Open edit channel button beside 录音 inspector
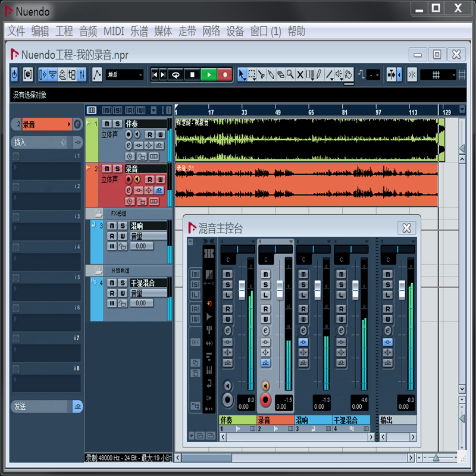 pyautogui.click(x=78, y=124)
